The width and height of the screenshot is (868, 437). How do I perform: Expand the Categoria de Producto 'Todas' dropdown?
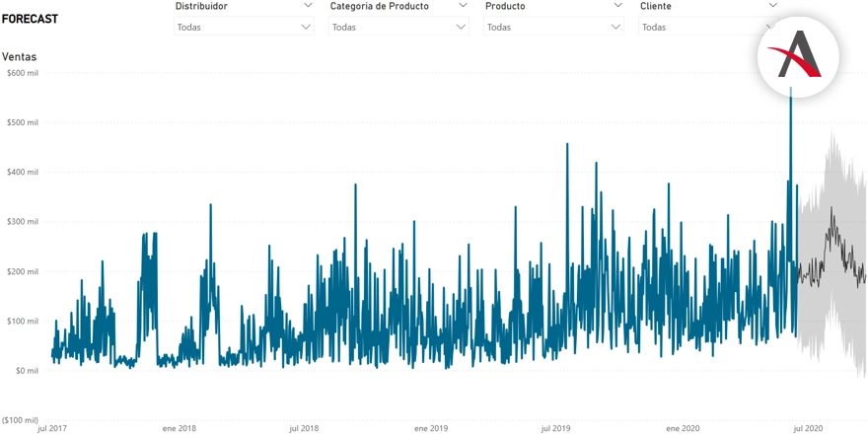[x=398, y=27]
